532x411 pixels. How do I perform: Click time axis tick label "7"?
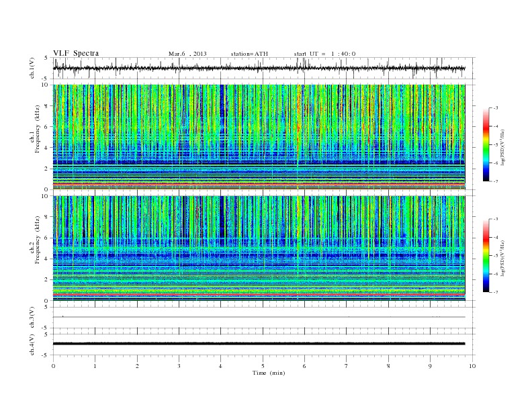click(x=347, y=366)
